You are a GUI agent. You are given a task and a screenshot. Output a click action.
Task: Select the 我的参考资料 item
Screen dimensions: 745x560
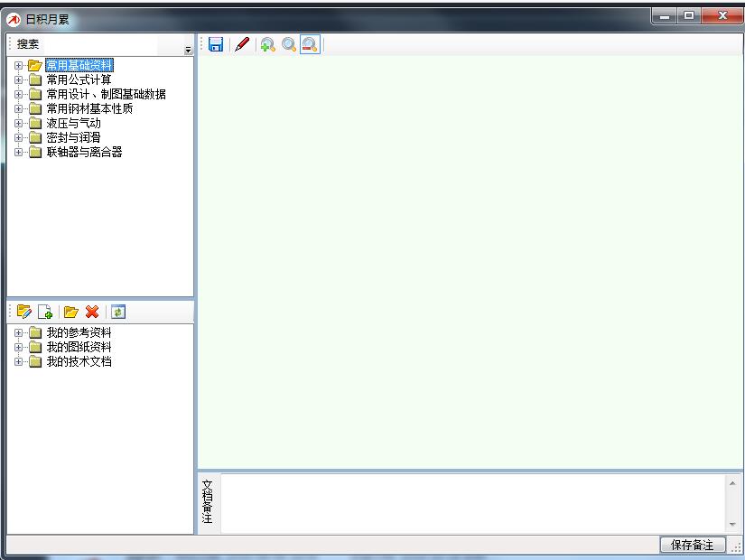79,332
